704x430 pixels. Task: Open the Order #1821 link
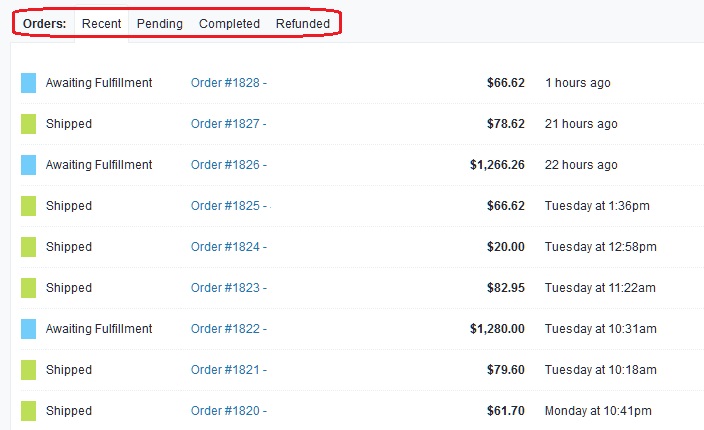point(228,370)
